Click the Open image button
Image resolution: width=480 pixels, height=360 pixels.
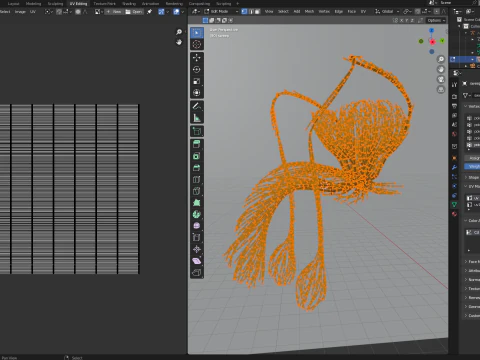[134, 12]
